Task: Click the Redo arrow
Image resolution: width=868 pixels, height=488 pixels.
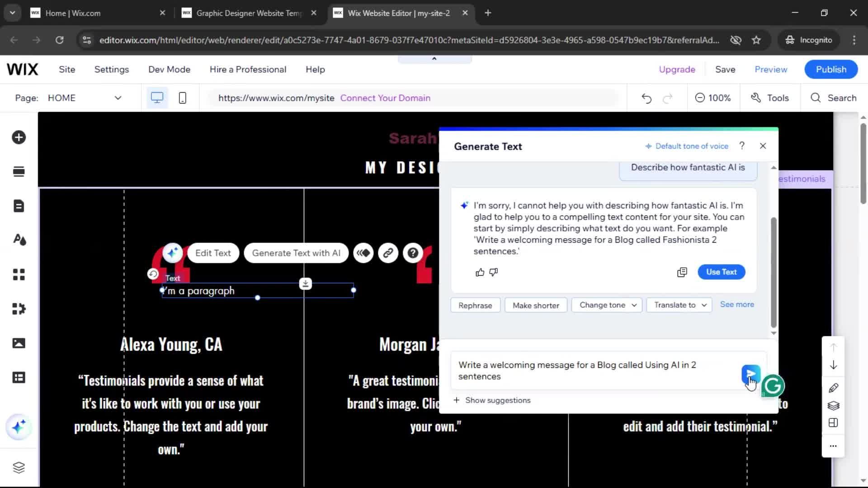Action: click(668, 98)
